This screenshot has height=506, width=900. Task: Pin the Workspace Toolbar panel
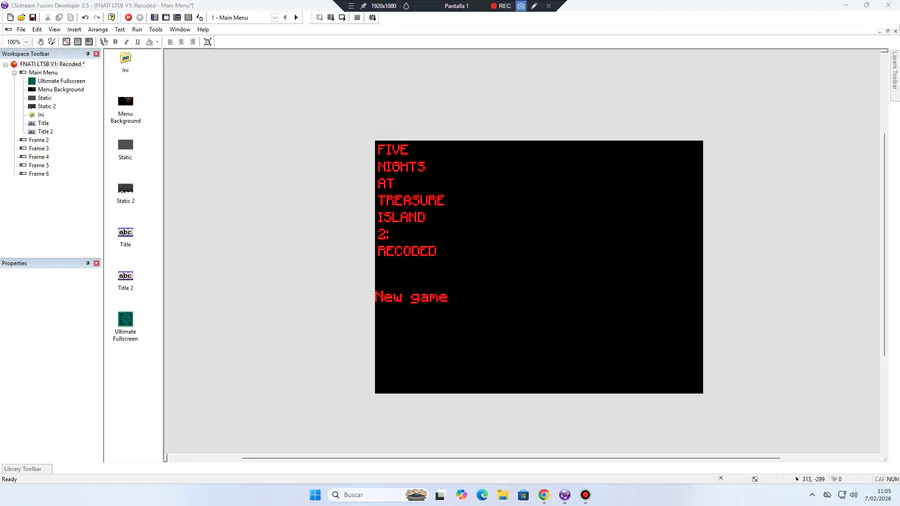[x=88, y=54]
